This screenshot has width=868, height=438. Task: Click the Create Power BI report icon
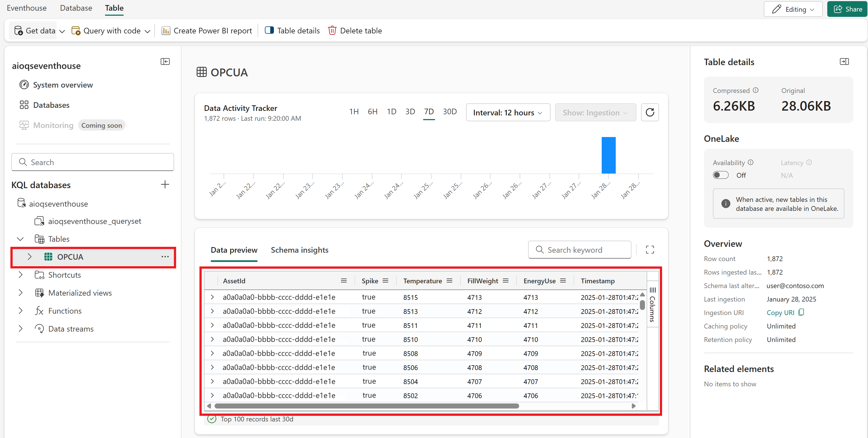[x=166, y=30]
